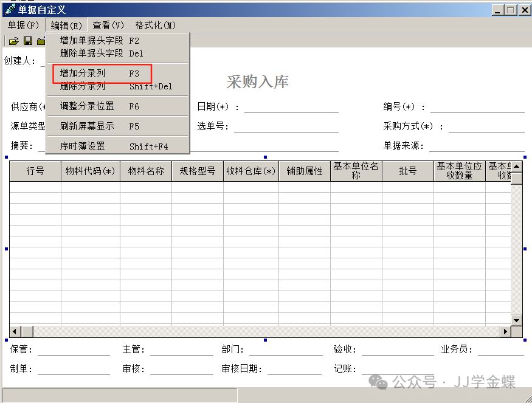The width and height of the screenshot is (532, 403).
Task: Click the save floppy disk icon
Action: [28, 41]
